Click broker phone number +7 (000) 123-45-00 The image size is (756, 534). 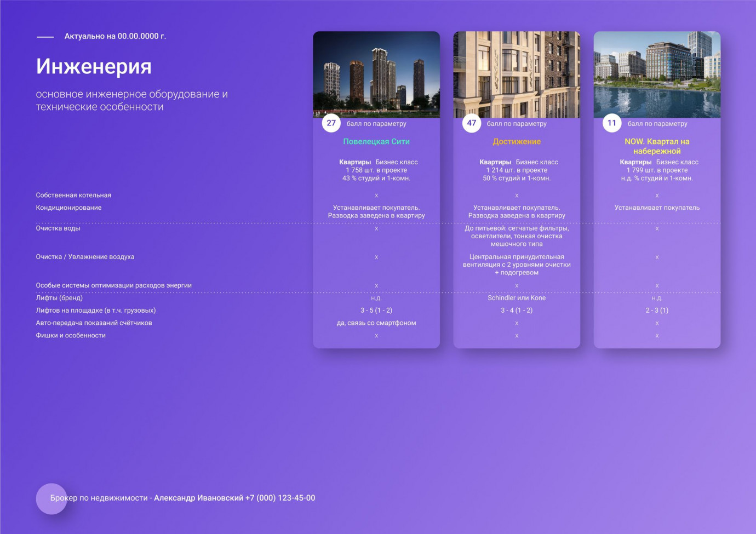click(280, 498)
